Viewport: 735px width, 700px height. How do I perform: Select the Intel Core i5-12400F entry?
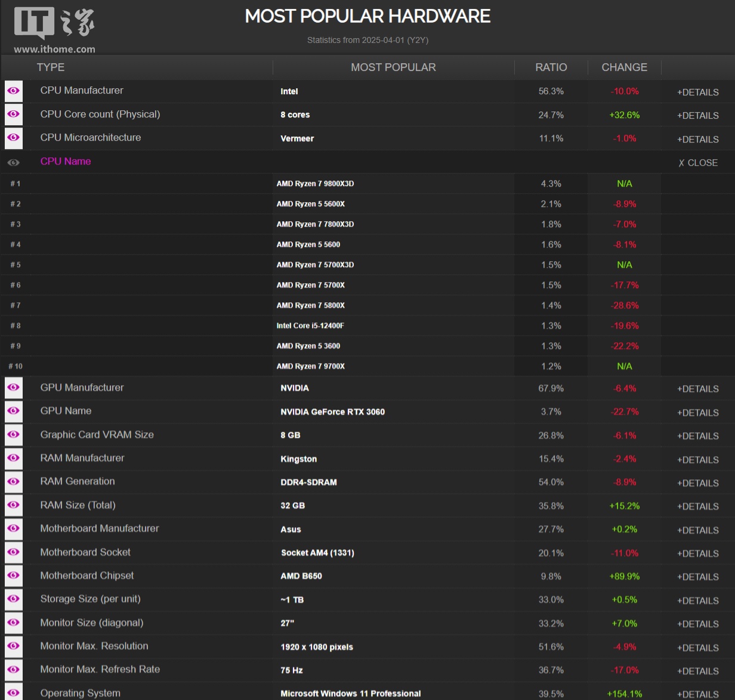(310, 326)
